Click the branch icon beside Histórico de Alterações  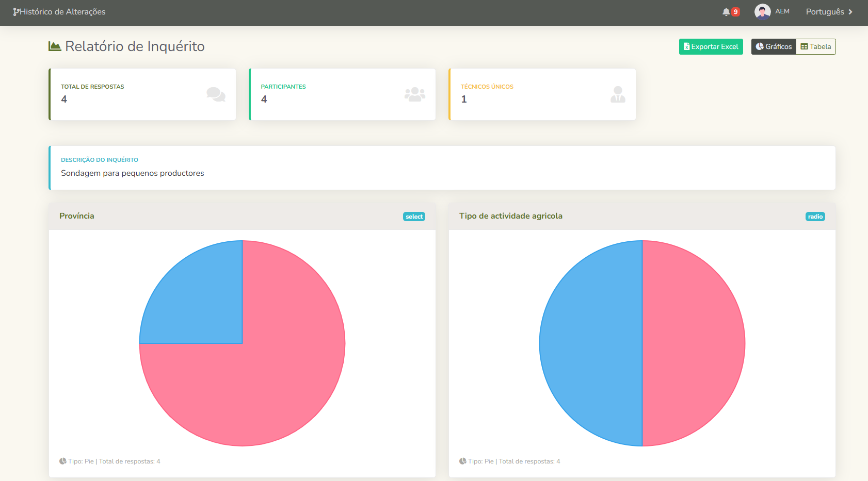pos(16,12)
